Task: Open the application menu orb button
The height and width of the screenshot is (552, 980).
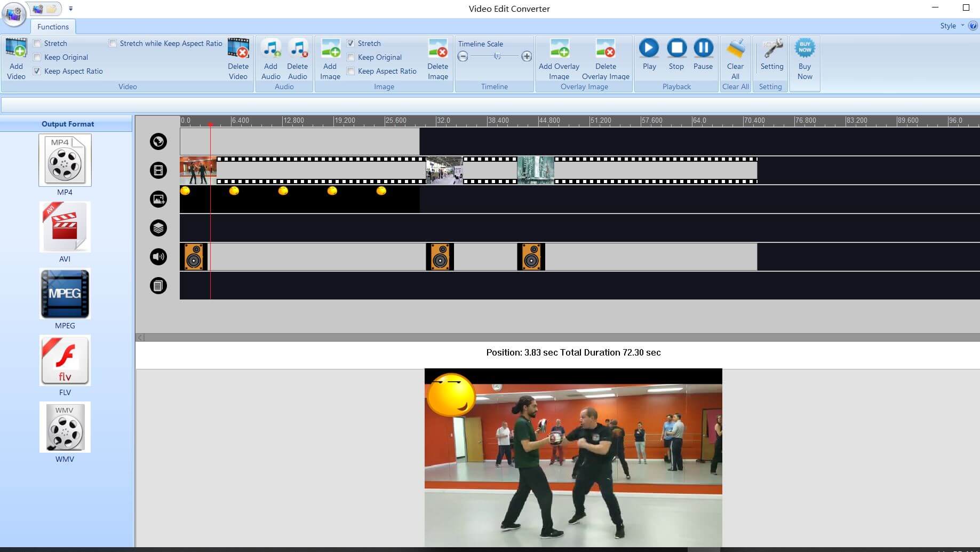Action: (13, 13)
